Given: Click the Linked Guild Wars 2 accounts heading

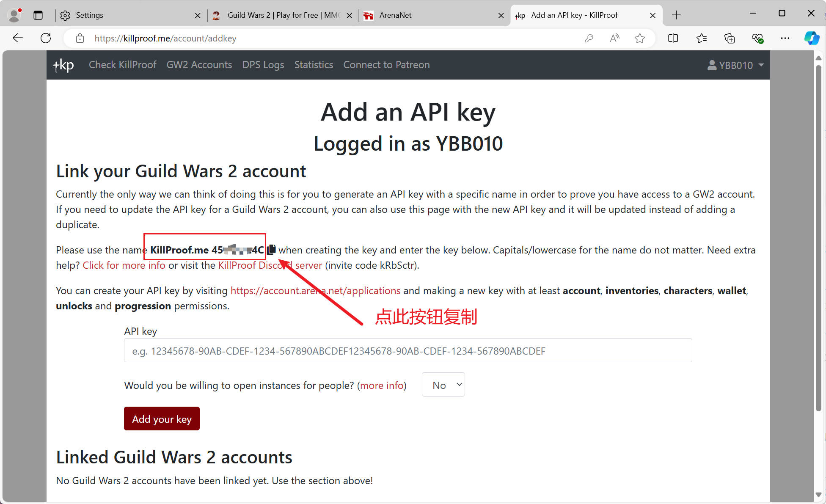Looking at the screenshot, I should point(174,457).
